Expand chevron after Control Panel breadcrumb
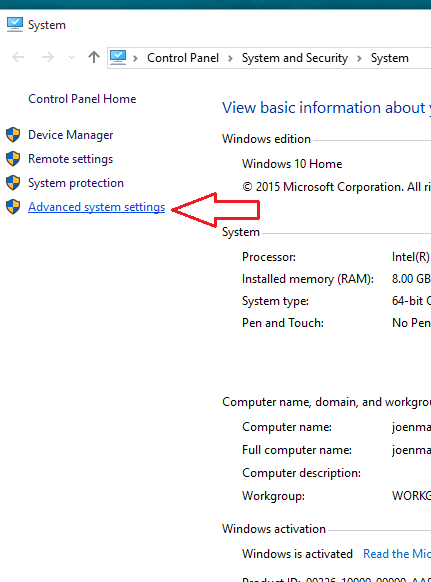This screenshot has width=431, height=582. [x=230, y=58]
